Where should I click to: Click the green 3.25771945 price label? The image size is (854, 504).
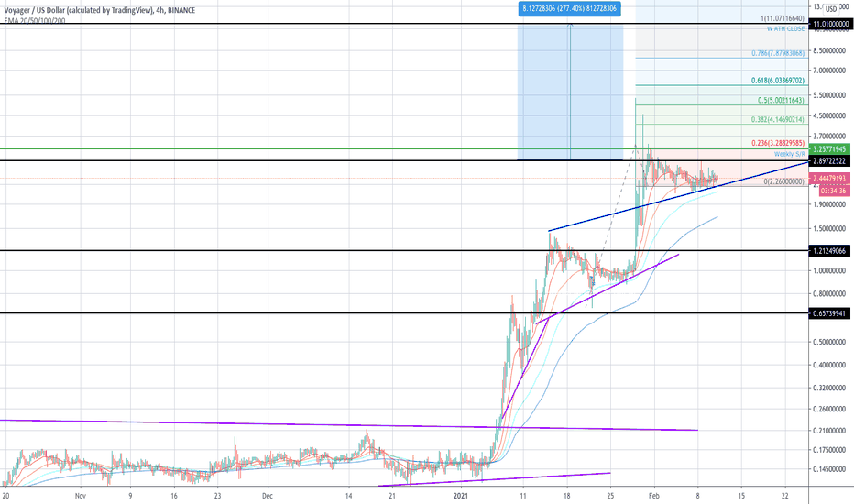click(x=829, y=148)
